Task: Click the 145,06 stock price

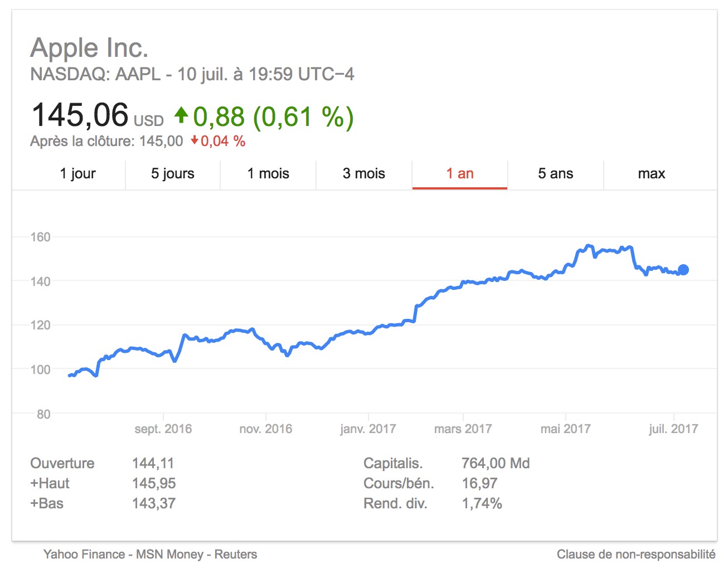Action: pyautogui.click(x=80, y=115)
